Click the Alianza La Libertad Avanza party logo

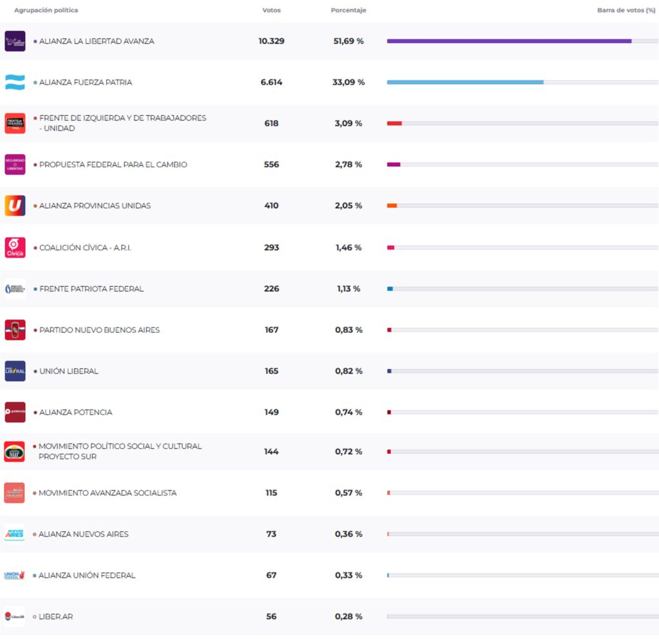[15, 41]
